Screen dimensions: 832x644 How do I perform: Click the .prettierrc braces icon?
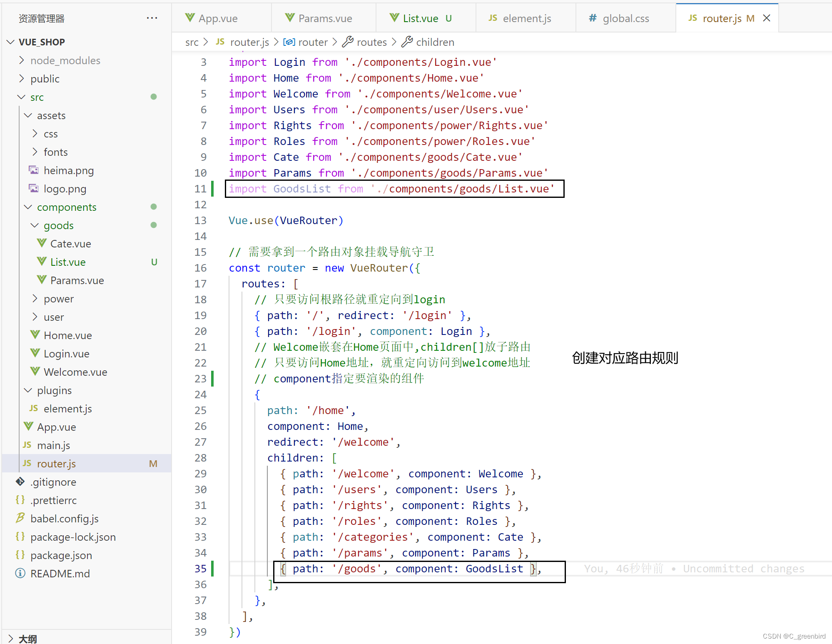coord(20,500)
